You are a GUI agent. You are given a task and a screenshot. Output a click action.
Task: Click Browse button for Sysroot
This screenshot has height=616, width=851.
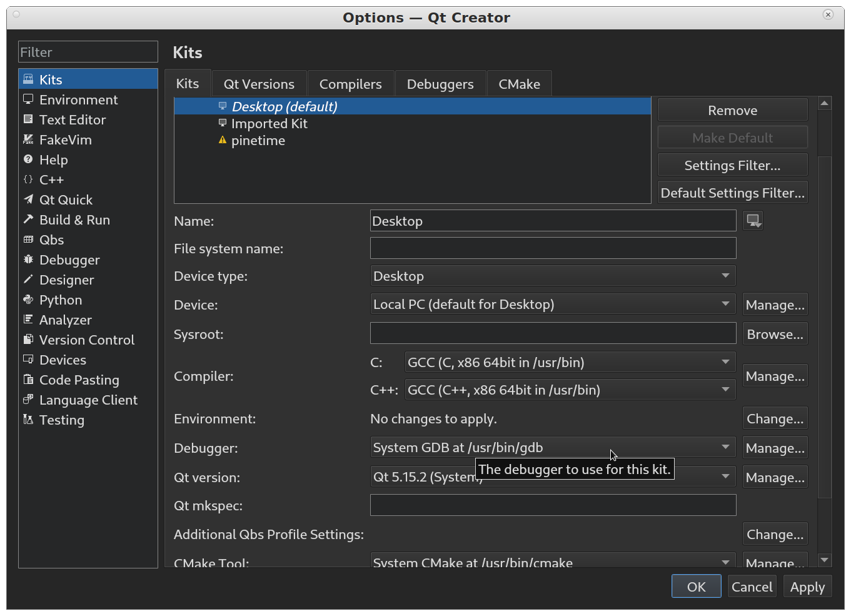[775, 334]
